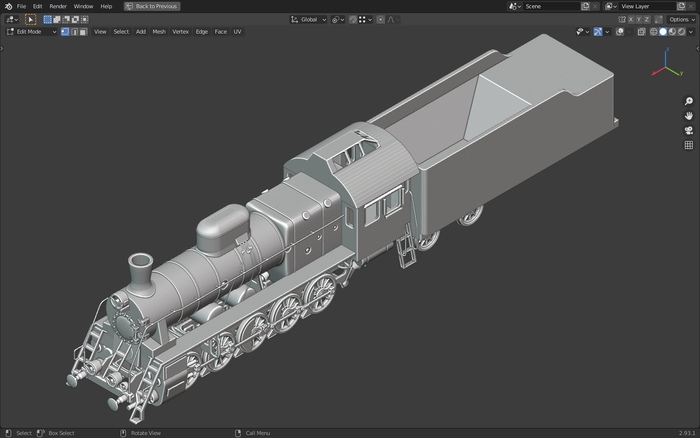Expand the Options dropdown
The image size is (700, 438).
point(681,19)
